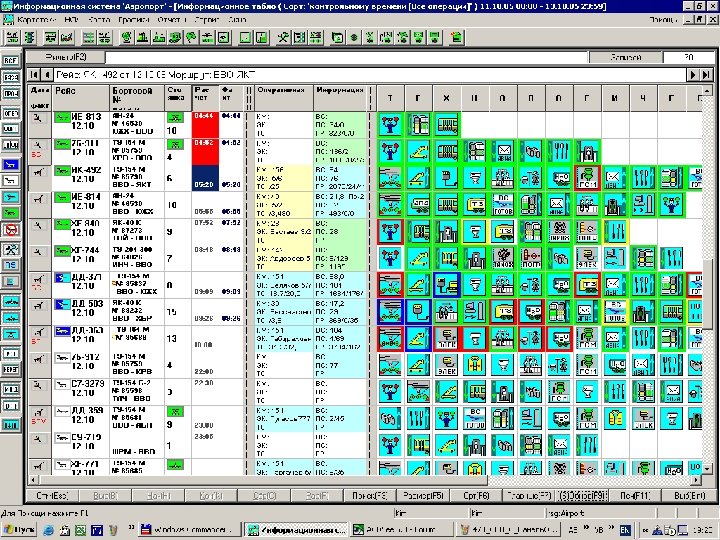Click the red-bordered dispatcher icon in ХГ 840 row

390,231
